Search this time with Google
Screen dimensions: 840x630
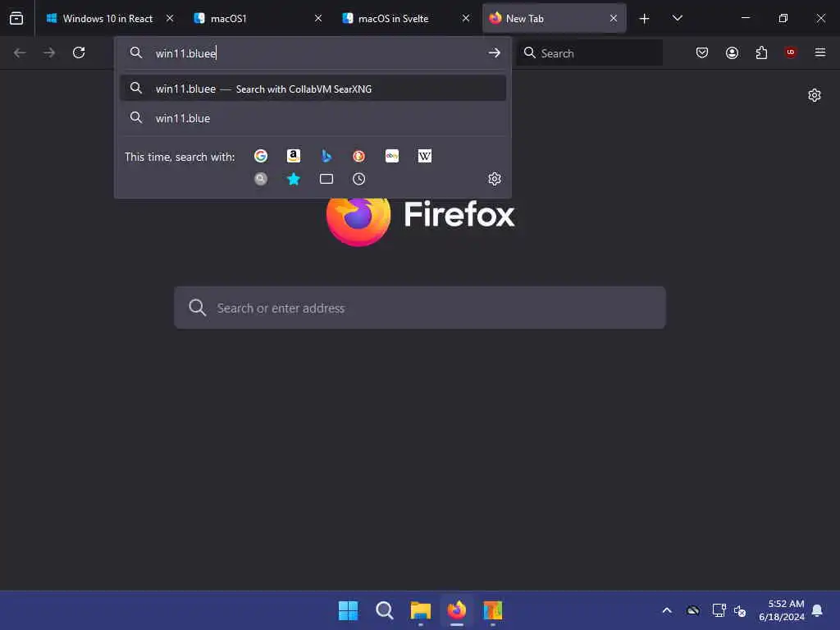pos(261,156)
